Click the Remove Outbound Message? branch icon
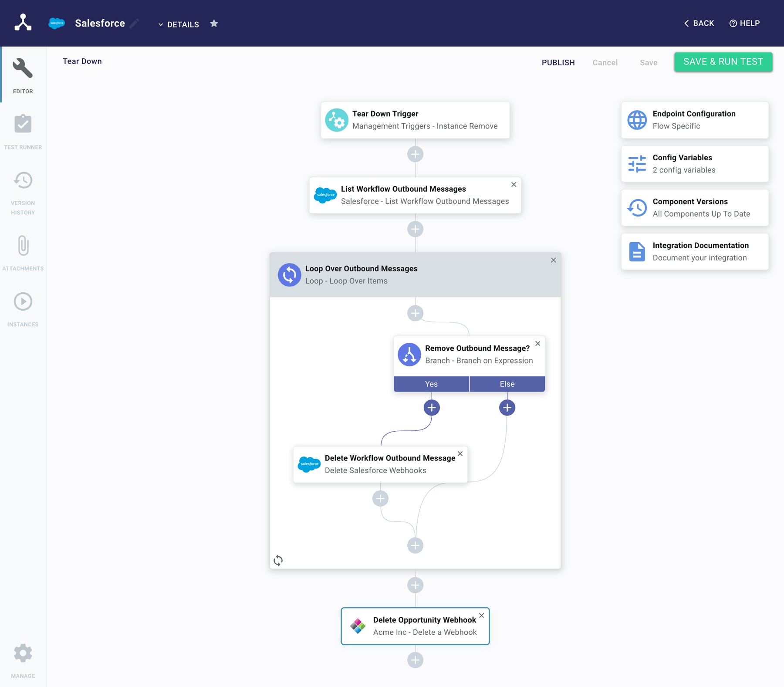Screen dimensions: 784x687 (x=409, y=355)
